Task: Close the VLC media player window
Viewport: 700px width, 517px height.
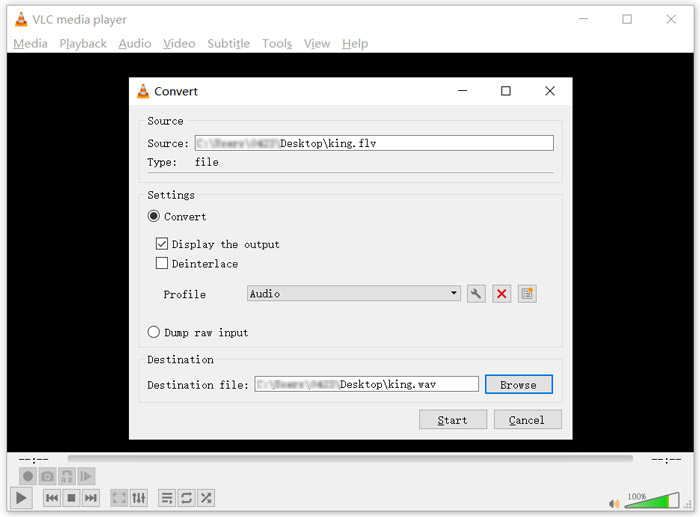Action: 671,19
